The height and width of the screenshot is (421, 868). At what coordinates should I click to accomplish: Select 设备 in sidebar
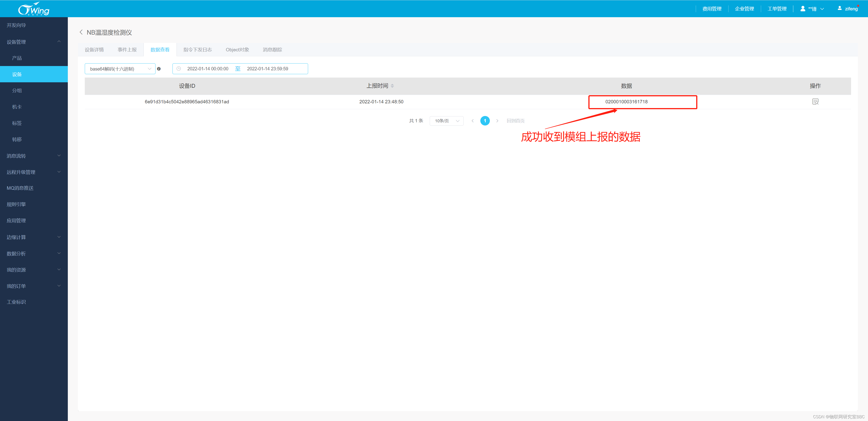[x=34, y=74]
